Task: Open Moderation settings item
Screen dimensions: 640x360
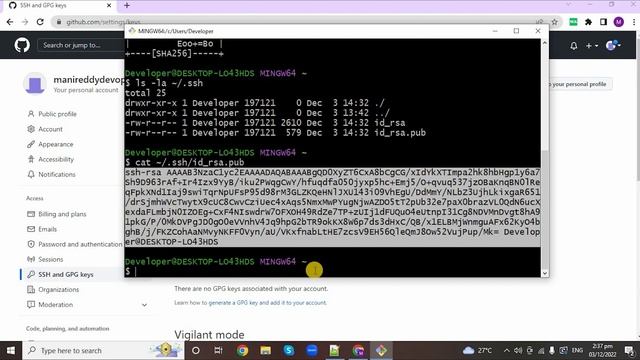Action: [56, 304]
